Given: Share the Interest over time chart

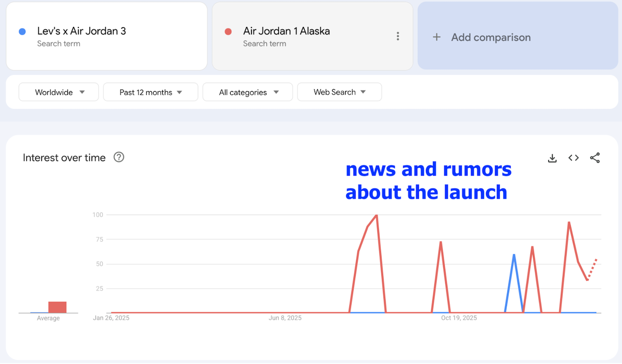Looking at the screenshot, I should tap(595, 158).
